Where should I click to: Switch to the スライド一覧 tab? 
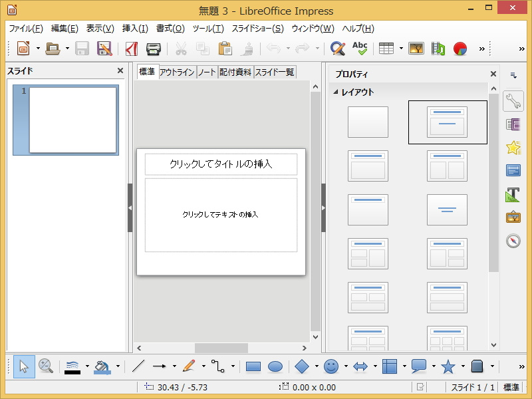pyautogui.click(x=275, y=72)
